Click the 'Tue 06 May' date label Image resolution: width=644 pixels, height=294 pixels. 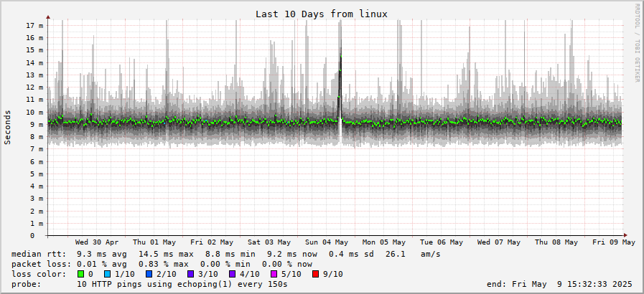442,242
